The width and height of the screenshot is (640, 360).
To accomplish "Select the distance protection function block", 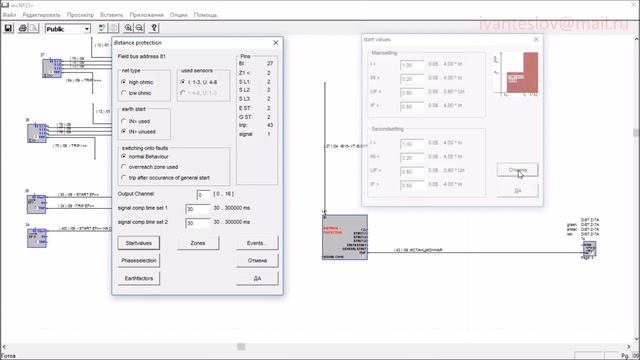I will [345, 237].
